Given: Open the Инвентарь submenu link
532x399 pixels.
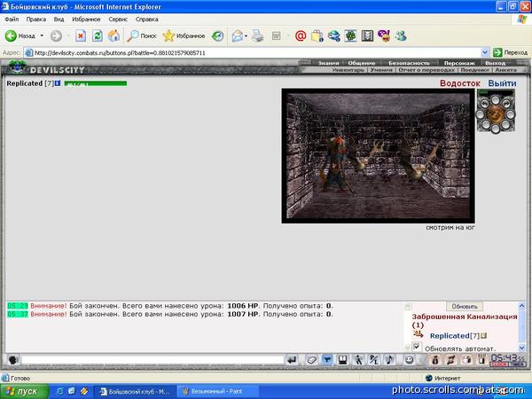Looking at the screenshot, I should tap(348, 70).
